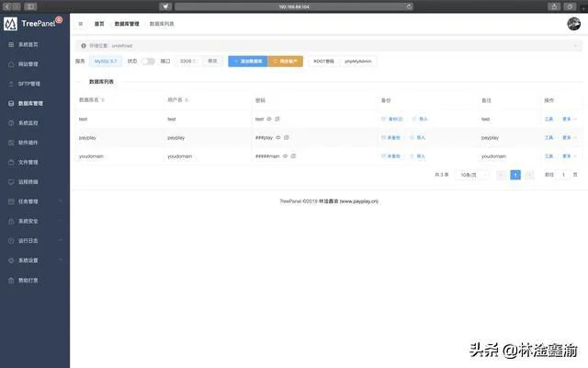Open 系统监控 in the sidebar
This screenshot has width=588, height=368.
(x=28, y=122)
